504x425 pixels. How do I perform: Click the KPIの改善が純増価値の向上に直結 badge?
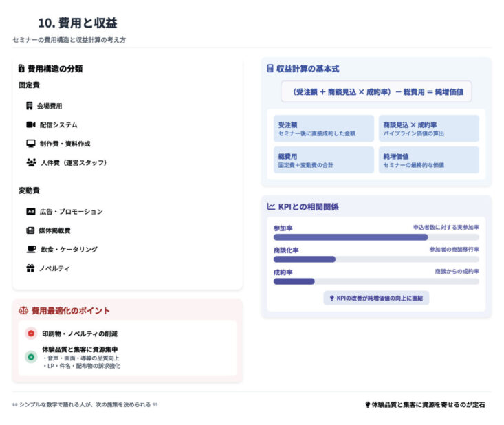(376, 298)
